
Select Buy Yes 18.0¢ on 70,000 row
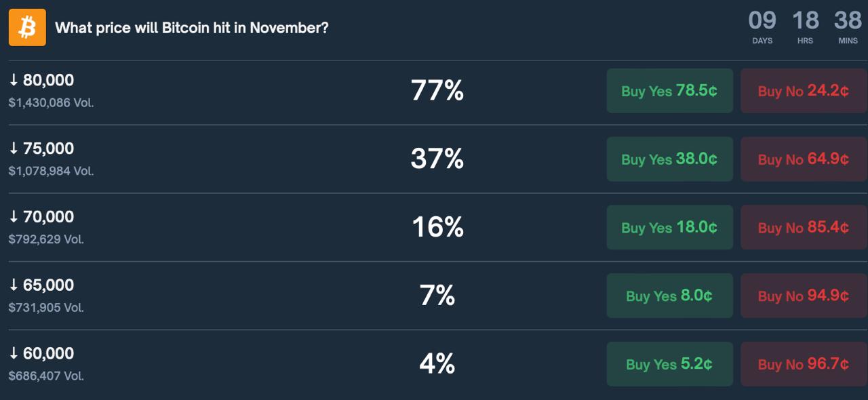point(669,227)
